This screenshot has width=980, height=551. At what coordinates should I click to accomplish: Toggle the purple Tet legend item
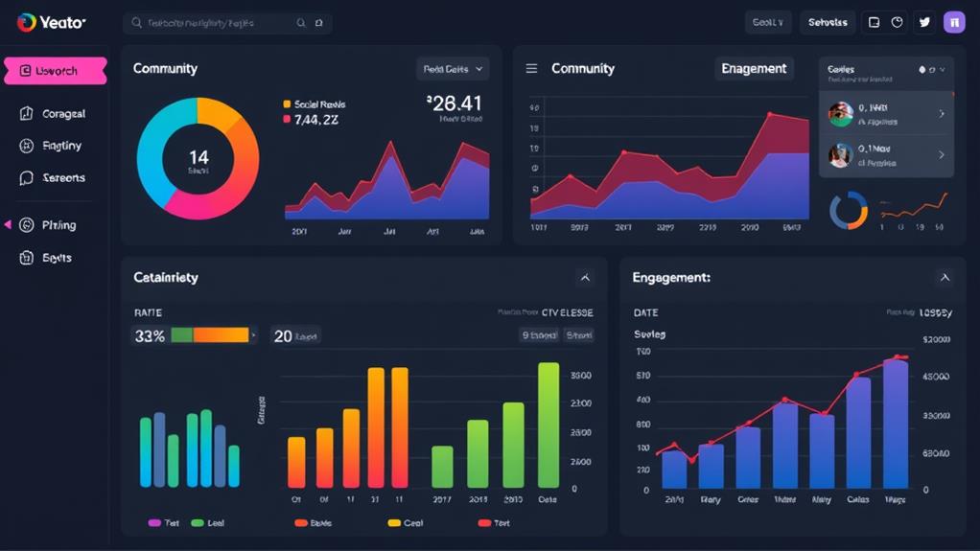[x=163, y=523]
